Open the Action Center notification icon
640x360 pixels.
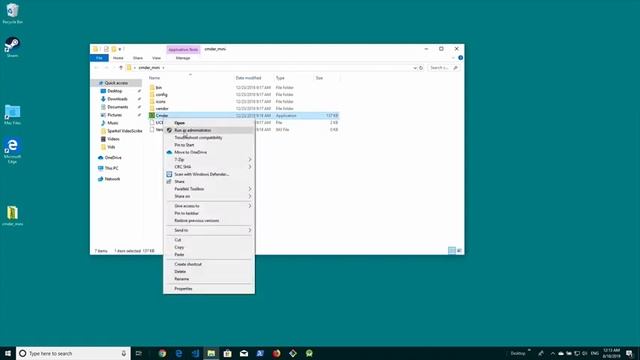tap(629, 353)
